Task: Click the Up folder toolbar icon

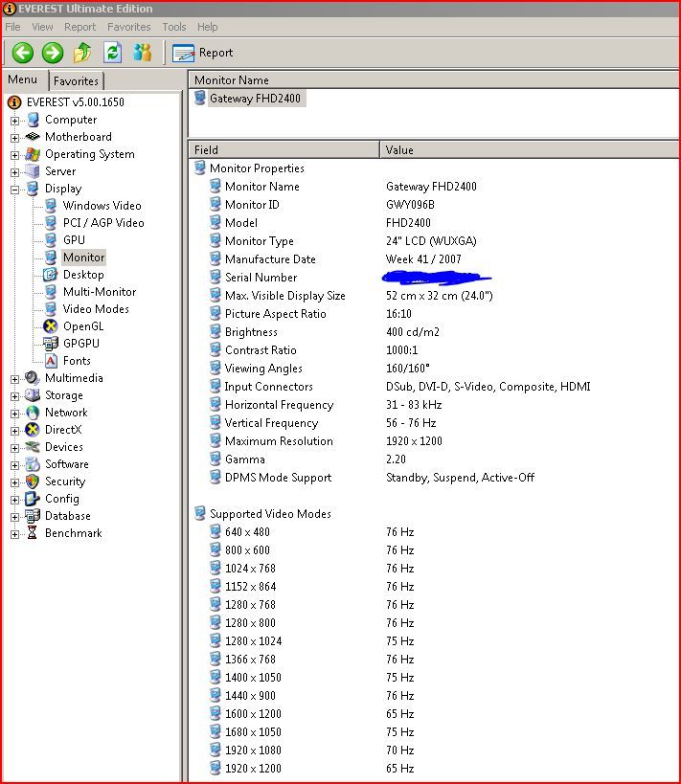Action: point(82,53)
